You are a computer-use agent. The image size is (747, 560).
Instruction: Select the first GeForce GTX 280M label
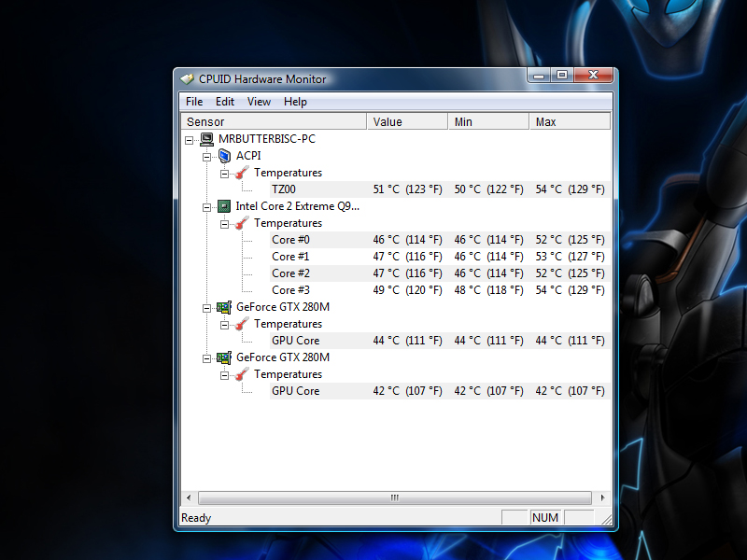pyautogui.click(x=283, y=307)
